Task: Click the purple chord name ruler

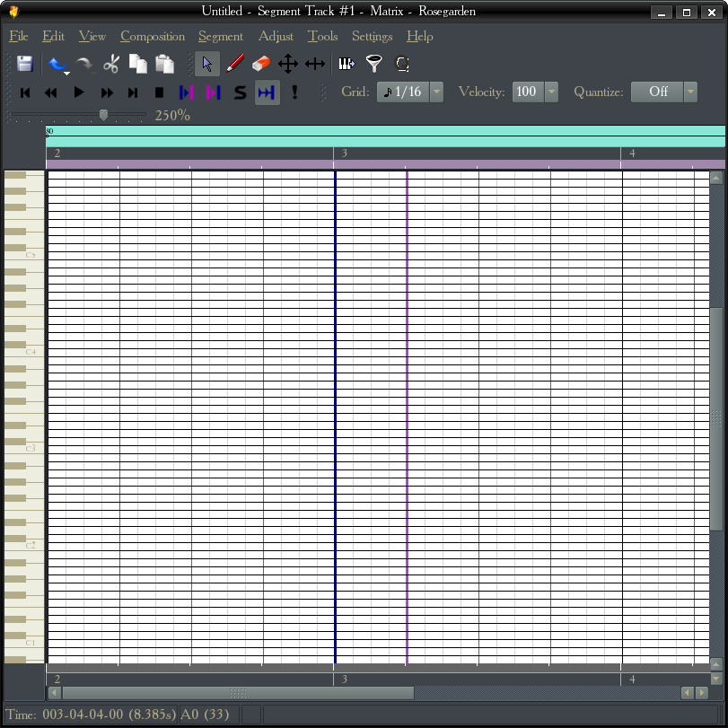Action: click(385, 164)
